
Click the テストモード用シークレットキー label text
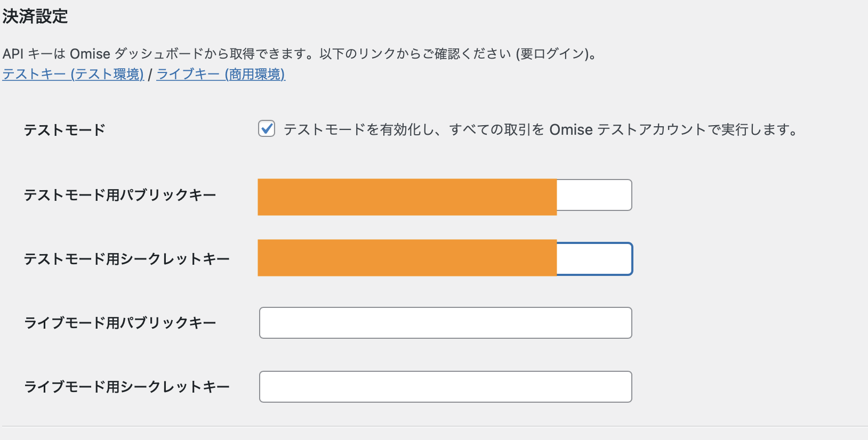(126, 259)
